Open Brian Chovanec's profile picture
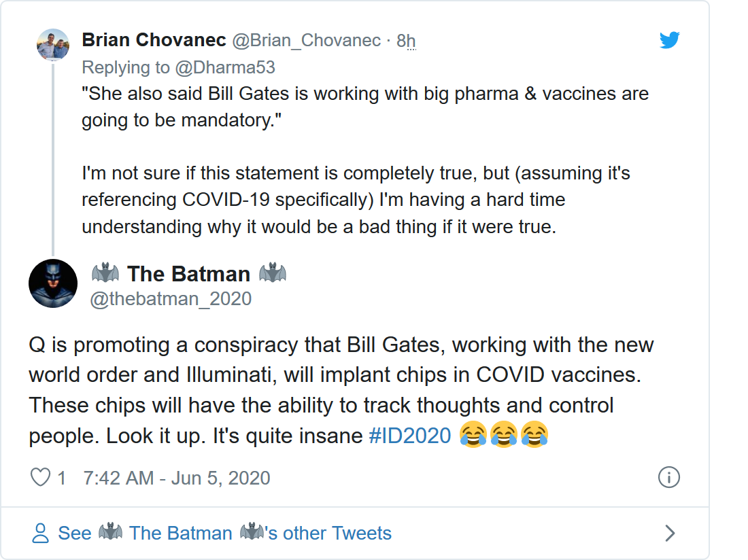 tap(53, 45)
